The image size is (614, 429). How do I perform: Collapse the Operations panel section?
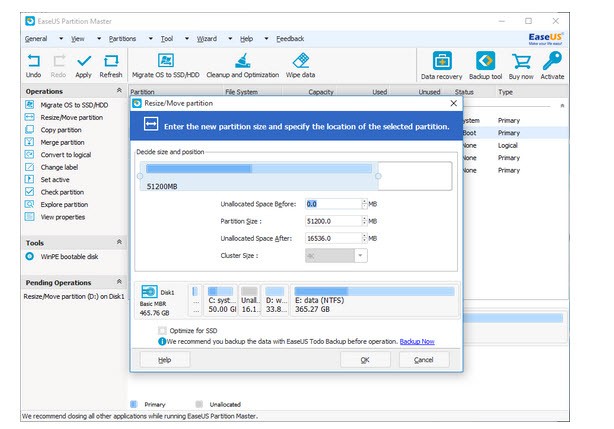coord(119,91)
